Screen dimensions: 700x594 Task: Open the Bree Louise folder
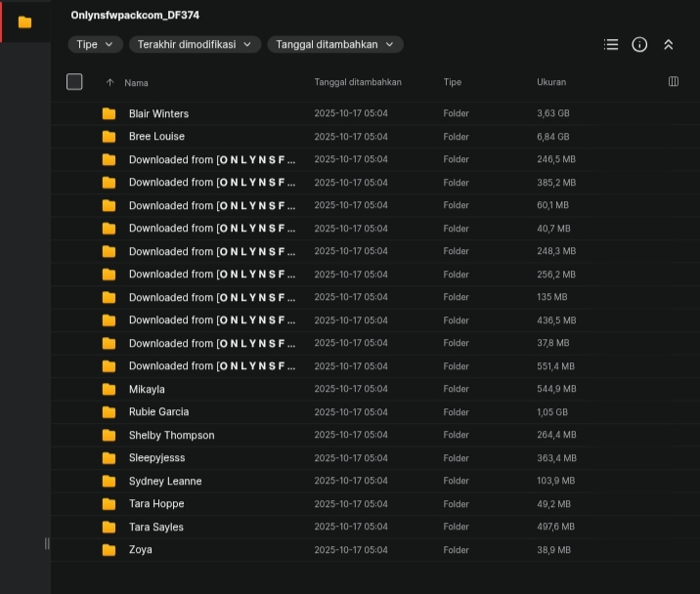coord(156,137)
